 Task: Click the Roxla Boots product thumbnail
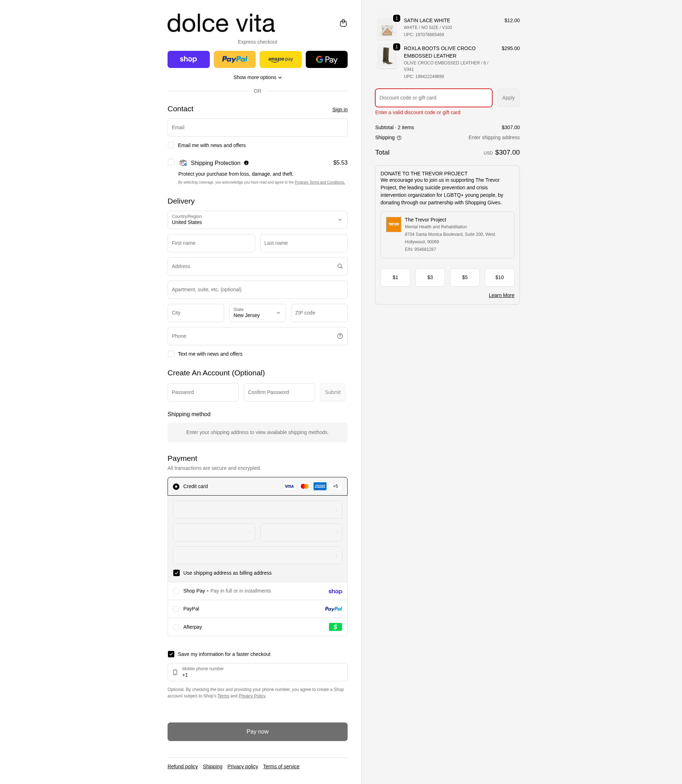[387, 57]
